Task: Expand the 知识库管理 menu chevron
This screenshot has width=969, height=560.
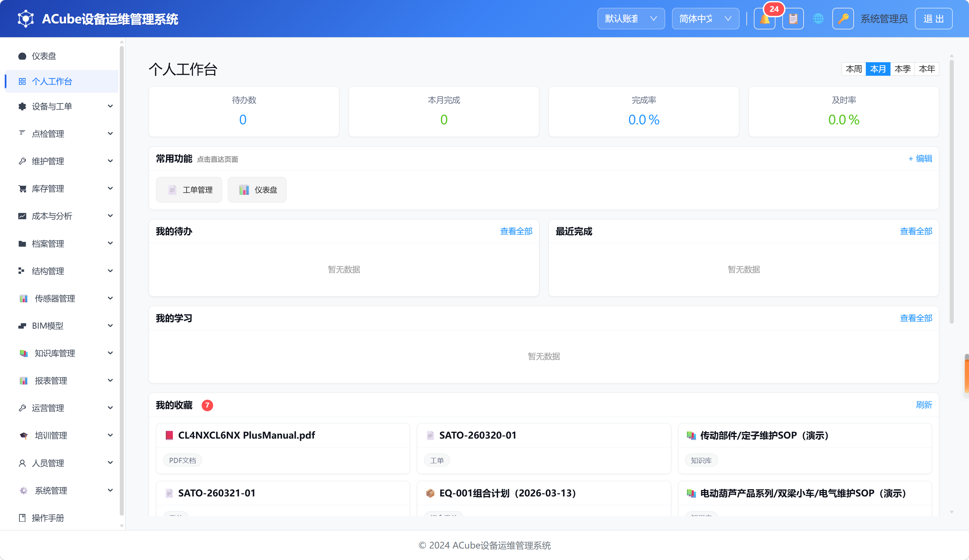Action: click(x=110, y=353)
